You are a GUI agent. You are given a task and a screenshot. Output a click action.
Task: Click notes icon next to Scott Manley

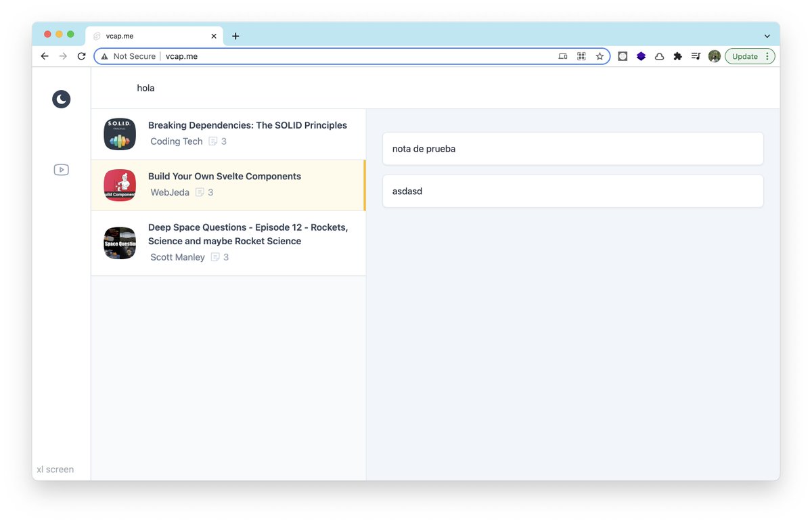[x=215, y=257]
